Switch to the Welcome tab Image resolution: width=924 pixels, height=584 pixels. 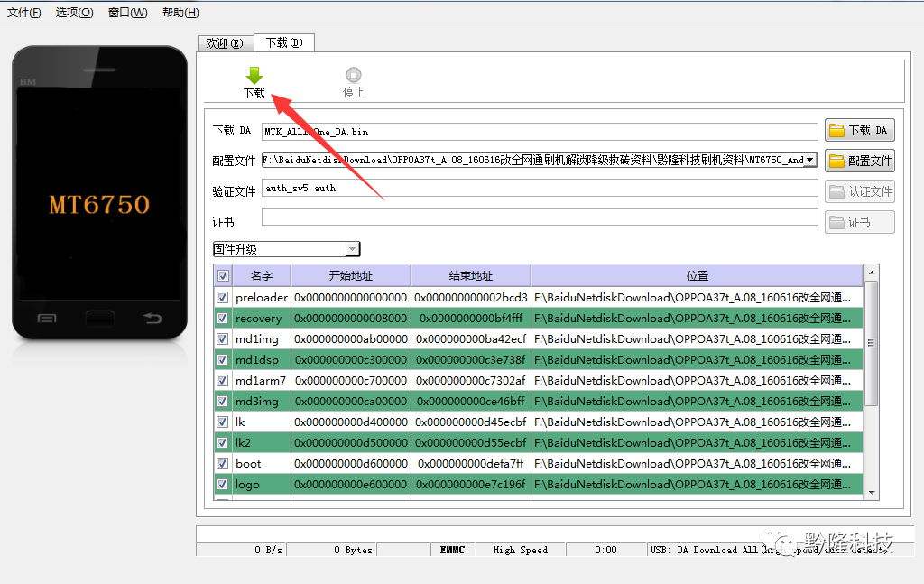[x=225, y=43]
